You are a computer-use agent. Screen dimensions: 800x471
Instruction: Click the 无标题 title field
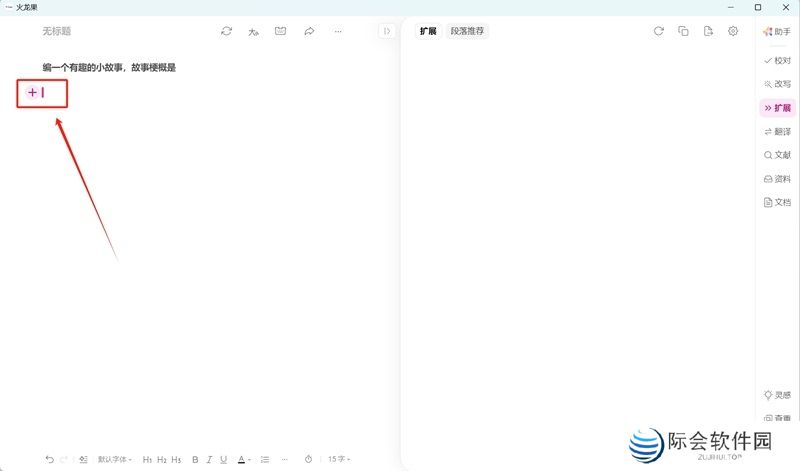pyautogui.click(x=57, y=32)
